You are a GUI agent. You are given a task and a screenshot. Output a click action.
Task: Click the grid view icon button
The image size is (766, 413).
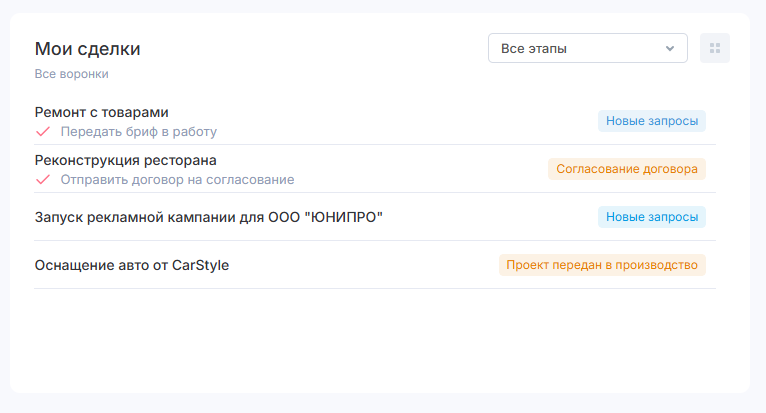coord(715,48)
